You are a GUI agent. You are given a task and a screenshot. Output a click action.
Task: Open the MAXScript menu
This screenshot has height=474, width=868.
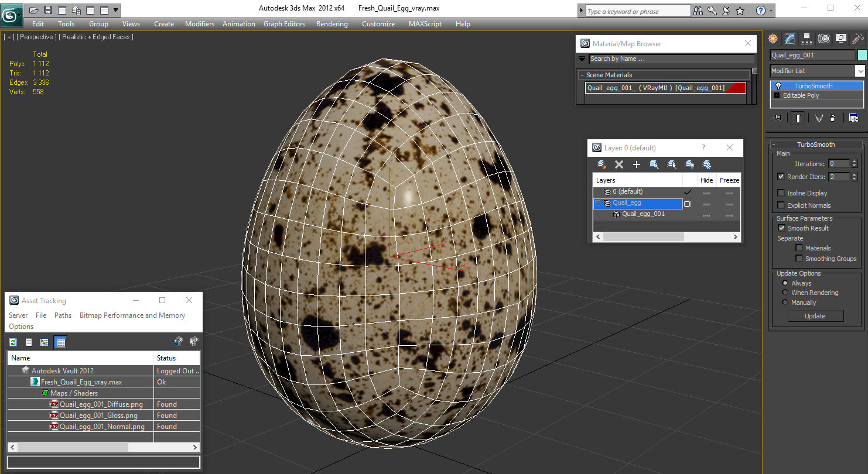(x=425, y=24)
